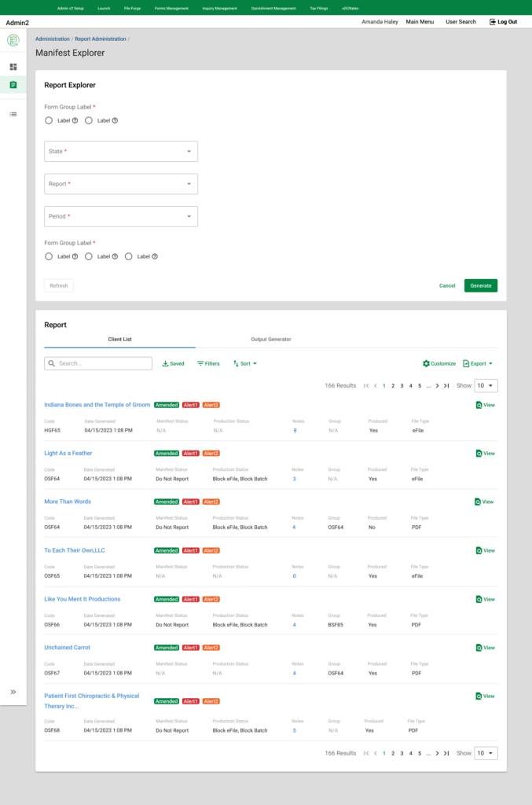Expand the Period dropdown
The width and height of the screenshot is (532, 805).
121,216
